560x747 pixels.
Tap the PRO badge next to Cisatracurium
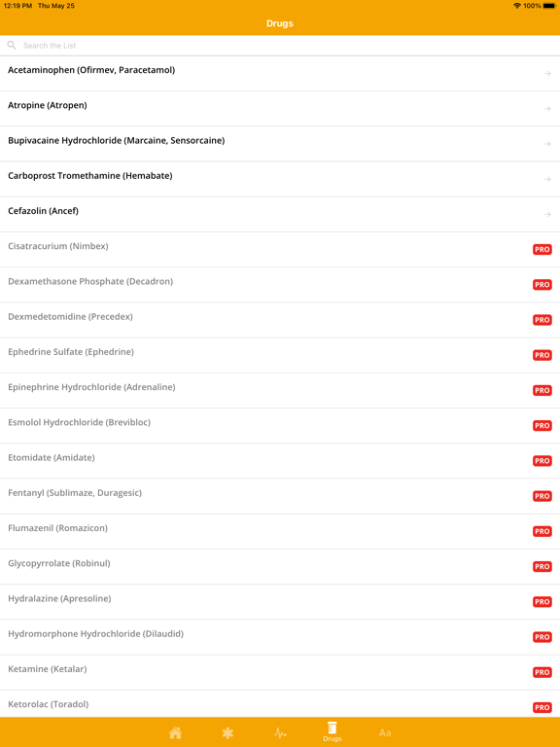point(542,250)
